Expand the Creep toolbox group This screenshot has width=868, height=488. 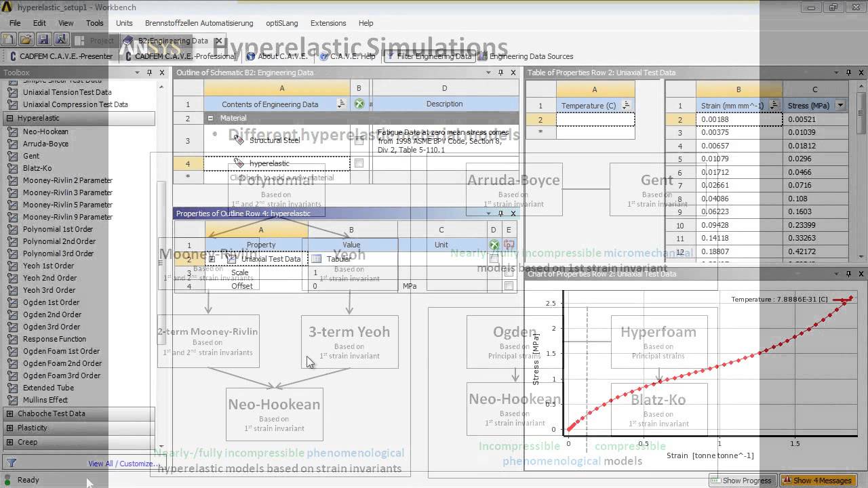10,442
